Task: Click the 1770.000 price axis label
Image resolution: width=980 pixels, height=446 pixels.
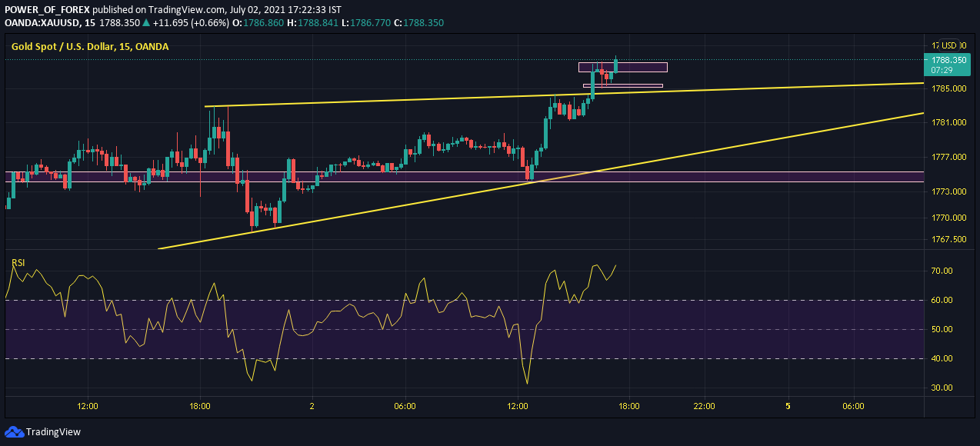Action: click(x=948, y=218)
